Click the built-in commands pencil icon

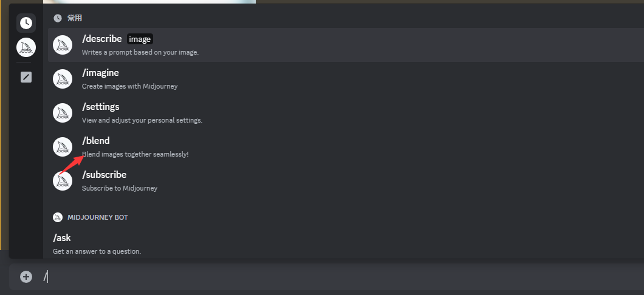tap(26, 77)
